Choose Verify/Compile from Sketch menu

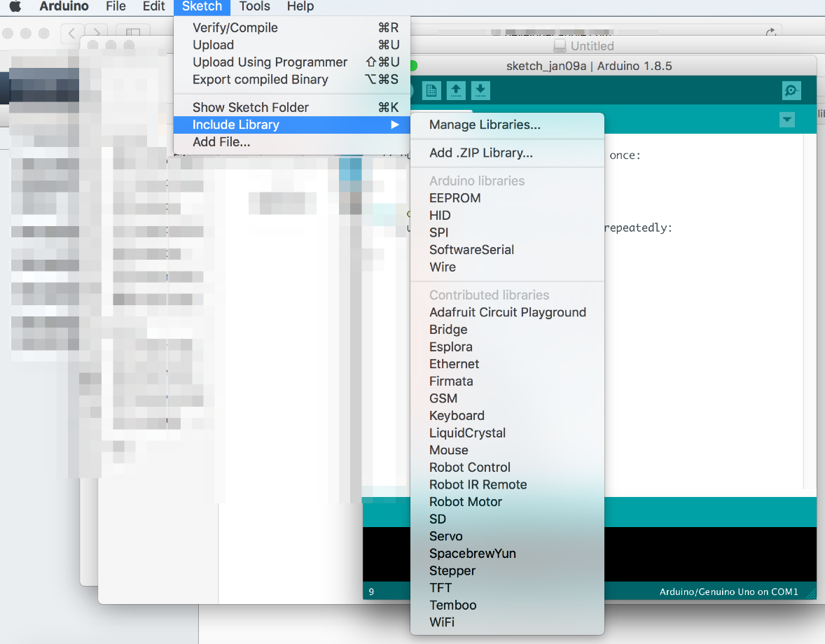click(292, 27)
